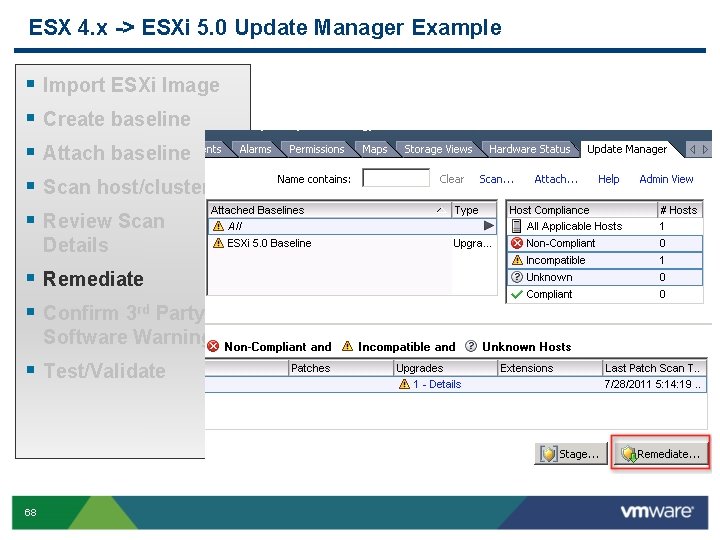This screenshot has height=540, width=720.
Task: Sort by Attached Baselines column header
Action: [x=329, y=210]
